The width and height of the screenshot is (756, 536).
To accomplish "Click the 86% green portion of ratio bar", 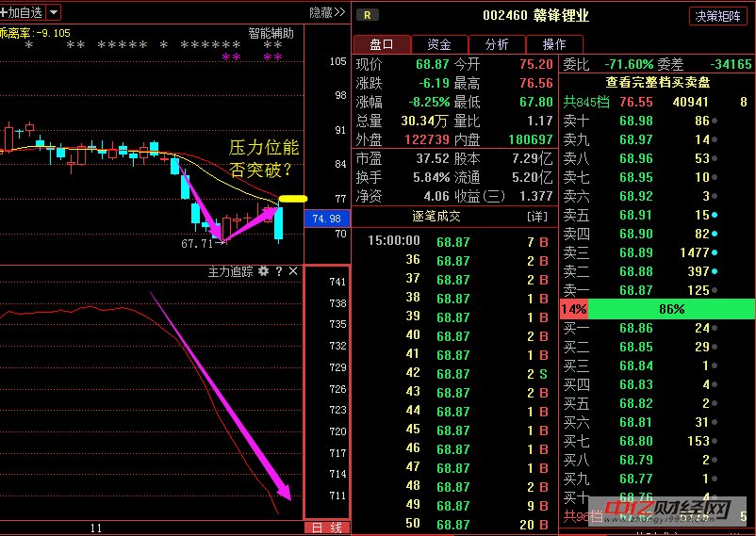I will tap(671, 309).
